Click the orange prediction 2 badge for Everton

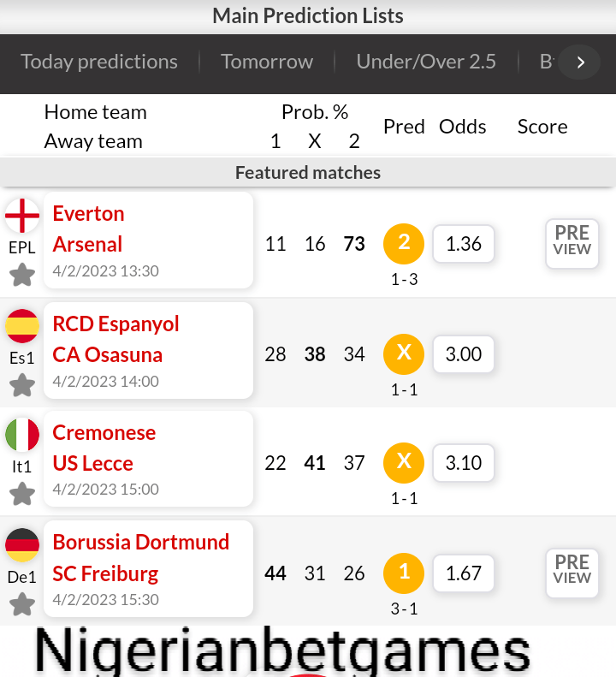pos(405,244)
